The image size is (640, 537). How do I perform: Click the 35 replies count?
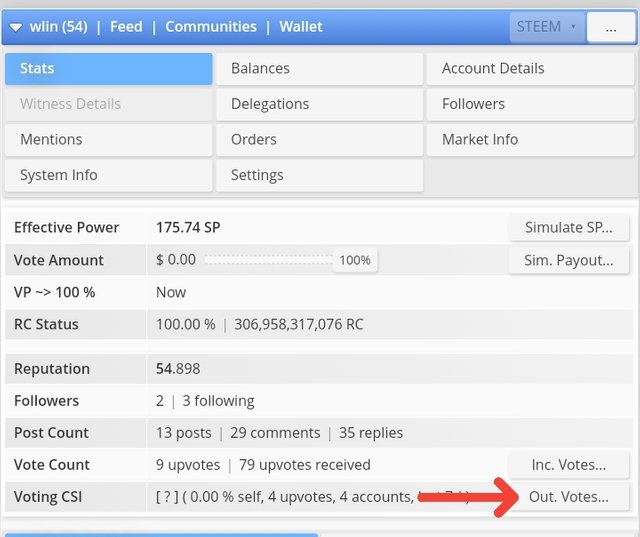(371, 433)
